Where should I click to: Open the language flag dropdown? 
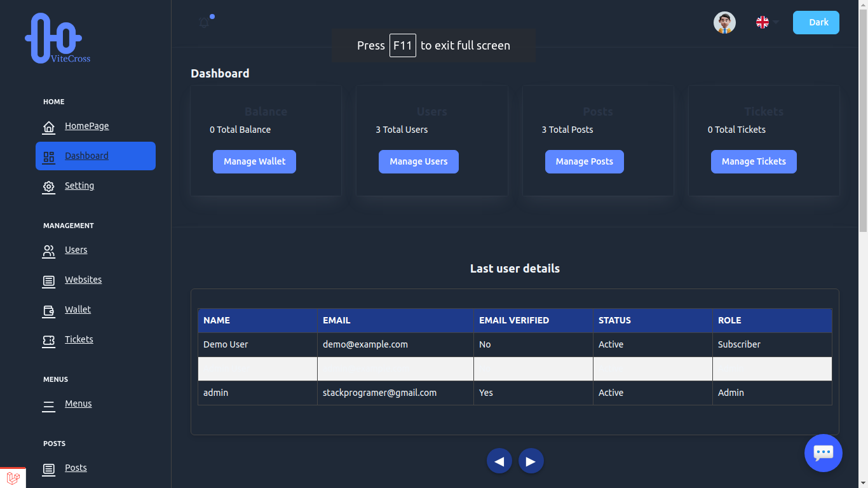point(767,23)
